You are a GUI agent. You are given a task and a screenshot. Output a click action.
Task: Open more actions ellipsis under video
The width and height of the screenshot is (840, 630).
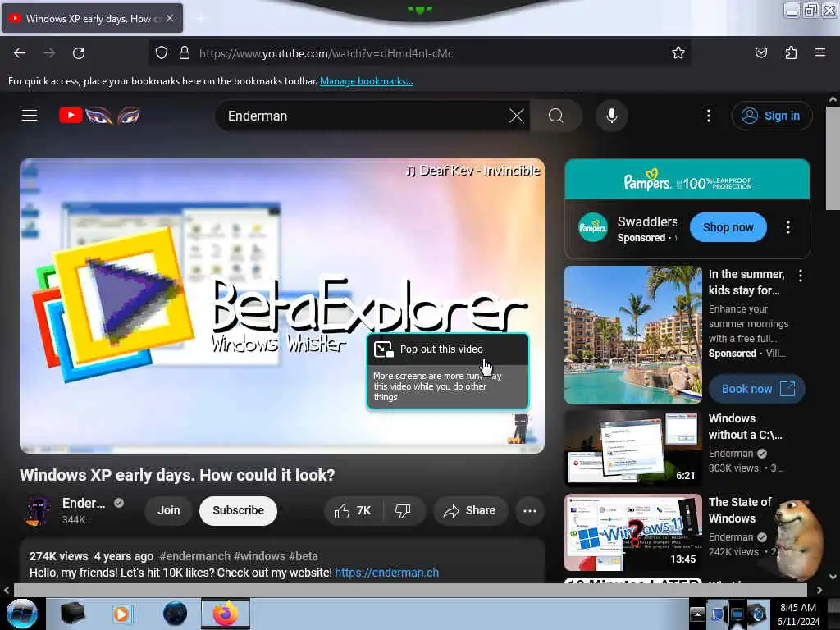tap(530, 511)
